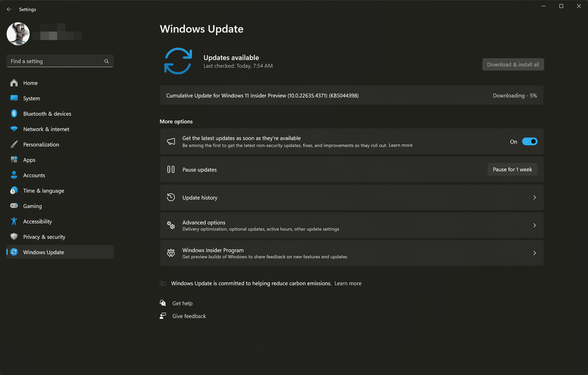
Task: Open the Apps settings page
Action: [60, 160]
